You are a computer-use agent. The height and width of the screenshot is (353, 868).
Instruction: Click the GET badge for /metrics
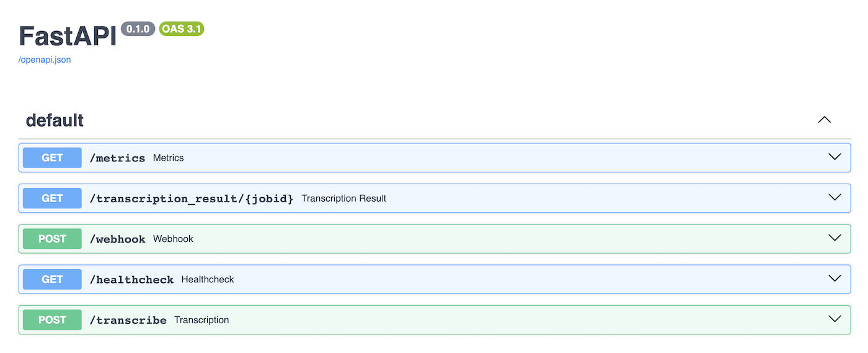point(52,158)
